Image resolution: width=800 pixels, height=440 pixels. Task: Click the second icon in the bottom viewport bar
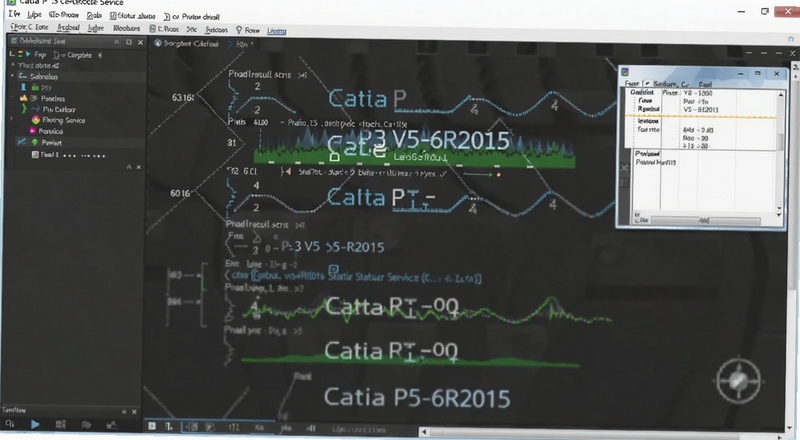pos(169,426)
